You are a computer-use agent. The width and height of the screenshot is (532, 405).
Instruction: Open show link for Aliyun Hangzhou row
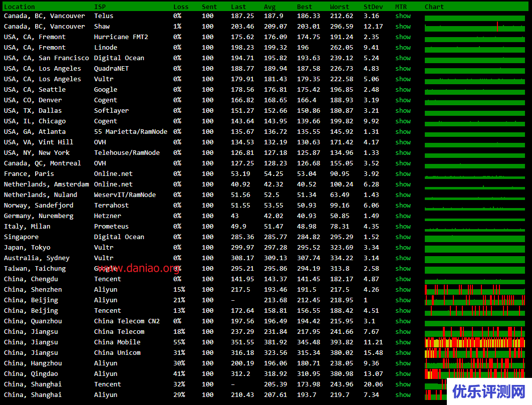[403, 363]
